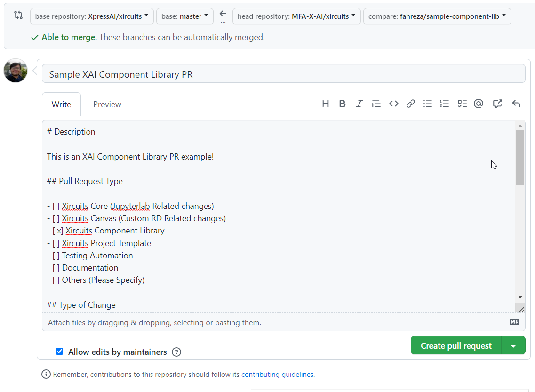Open the compare branch dropdown
The width and height of the screenshot is (535, 392).
click(437, 16)
